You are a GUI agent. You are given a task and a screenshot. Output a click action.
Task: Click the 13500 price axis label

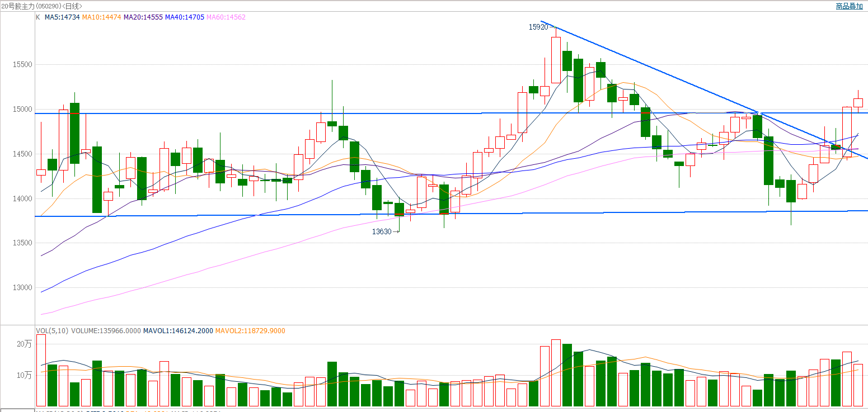[x=22, y=243]
